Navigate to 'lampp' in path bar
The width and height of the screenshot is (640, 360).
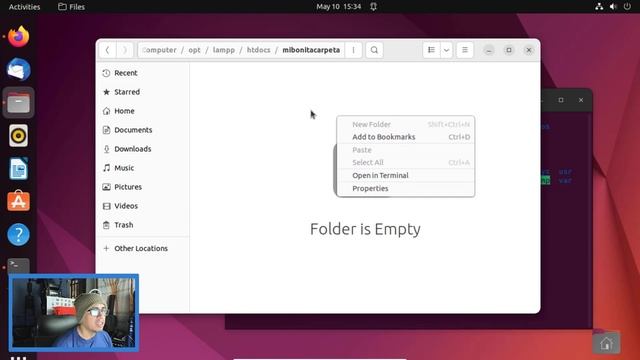224,50
